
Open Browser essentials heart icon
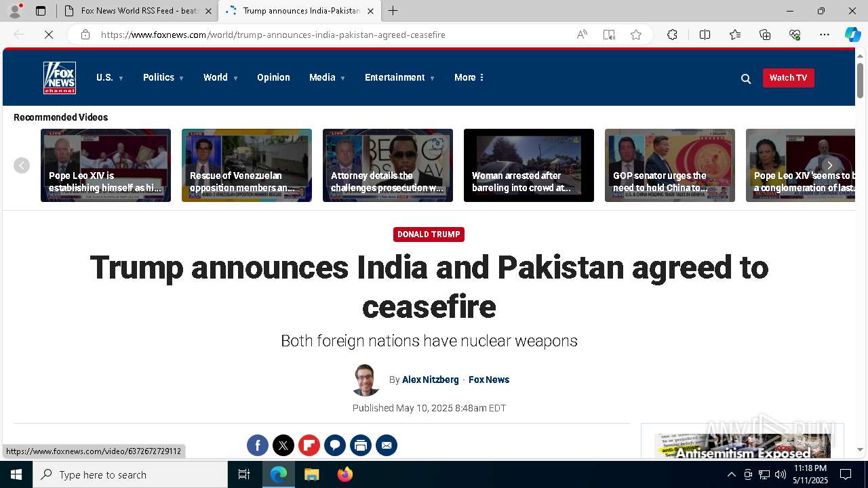pos(795,35)
